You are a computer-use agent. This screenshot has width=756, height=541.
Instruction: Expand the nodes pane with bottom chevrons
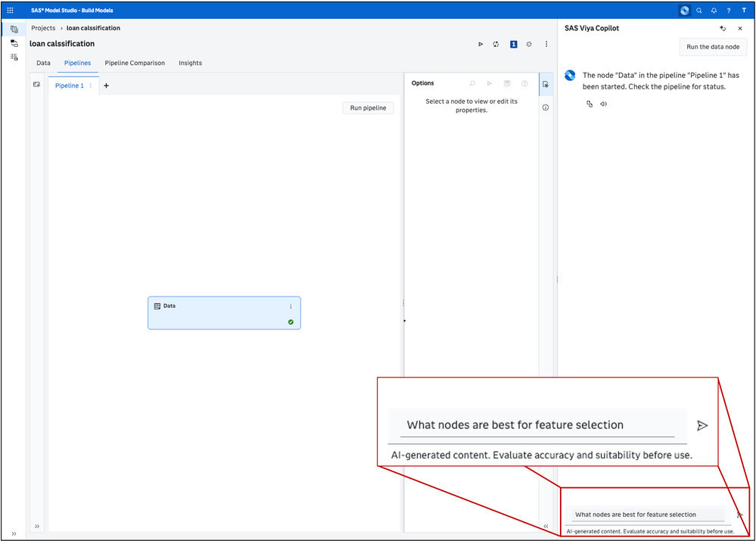point(37,526)
